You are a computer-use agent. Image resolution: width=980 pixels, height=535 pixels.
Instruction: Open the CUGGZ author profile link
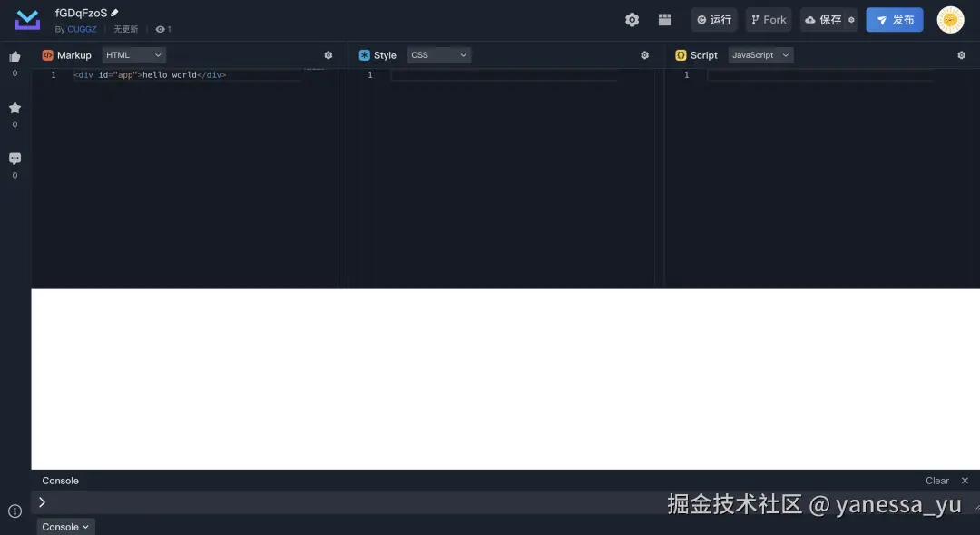point(81,29)
